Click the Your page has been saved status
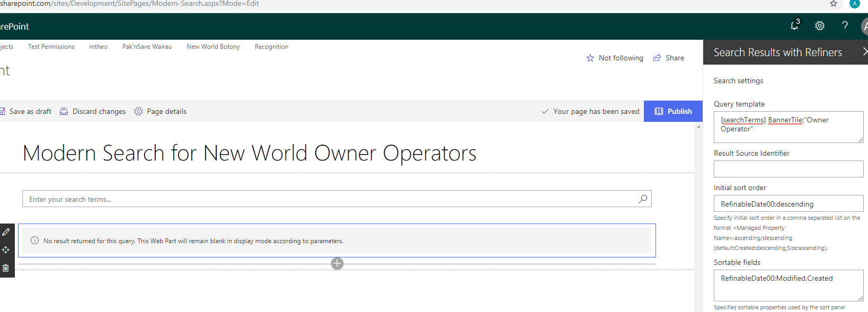This screenshot has width=868, height=312. coord(590,111)
